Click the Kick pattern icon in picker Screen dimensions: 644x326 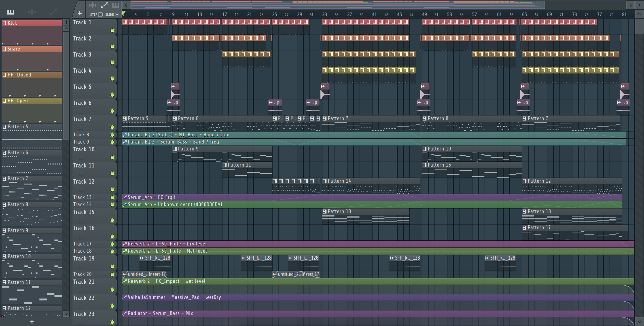tap(4, 23)
